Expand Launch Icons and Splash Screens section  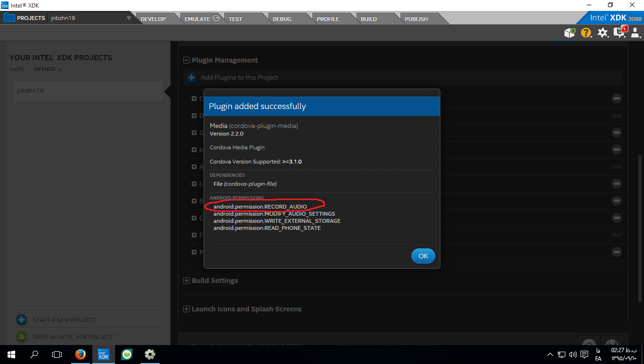tap(187, 309)
